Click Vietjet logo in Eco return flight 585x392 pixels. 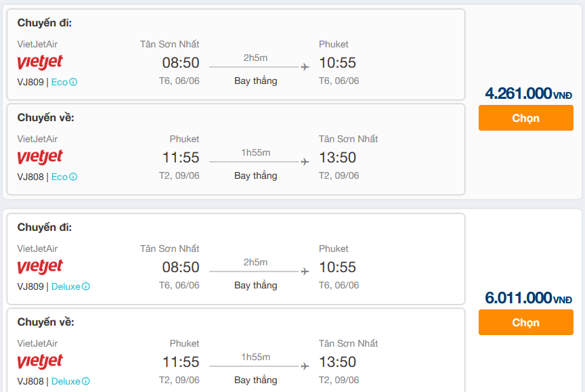tap(40, 156)
